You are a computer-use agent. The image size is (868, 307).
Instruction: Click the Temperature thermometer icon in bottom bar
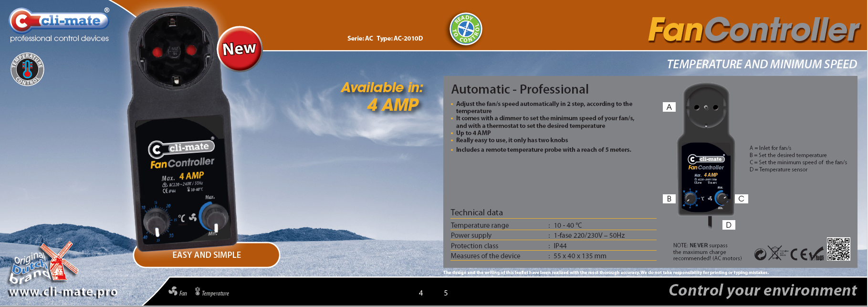pyautogui.click(x=198, y=291)
